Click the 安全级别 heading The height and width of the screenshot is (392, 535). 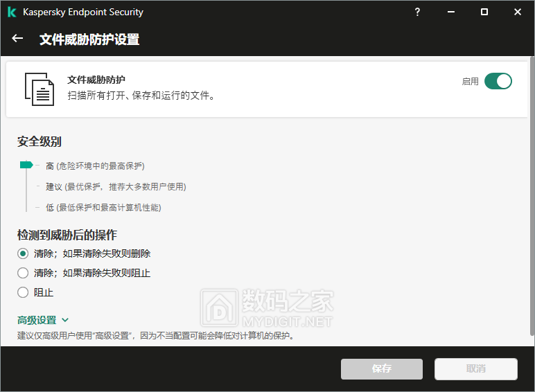point(40,141)
